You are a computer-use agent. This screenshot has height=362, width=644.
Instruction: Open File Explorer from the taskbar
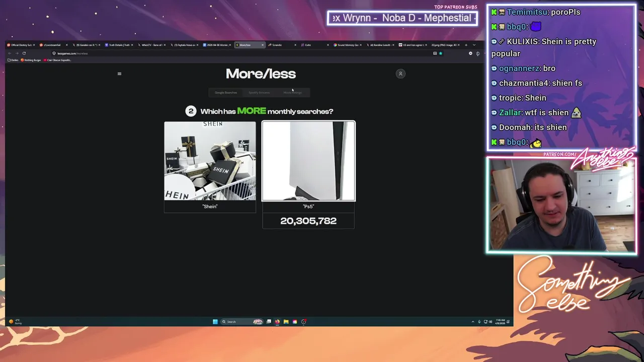(x=286, y=322)
